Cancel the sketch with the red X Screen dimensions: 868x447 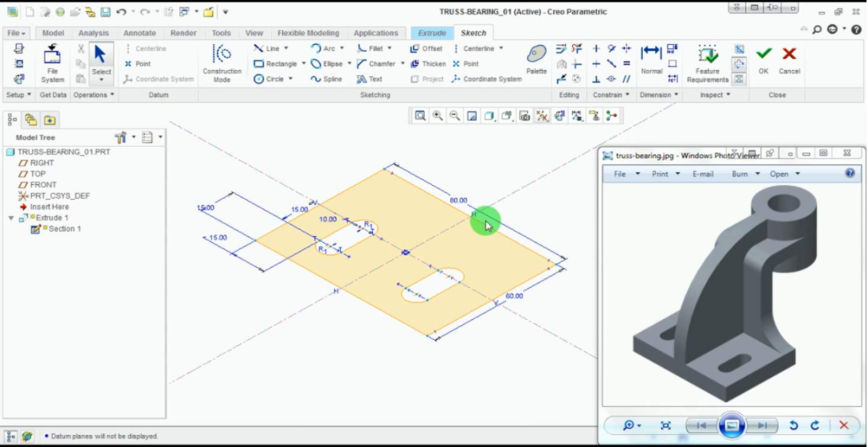(789, 58)
